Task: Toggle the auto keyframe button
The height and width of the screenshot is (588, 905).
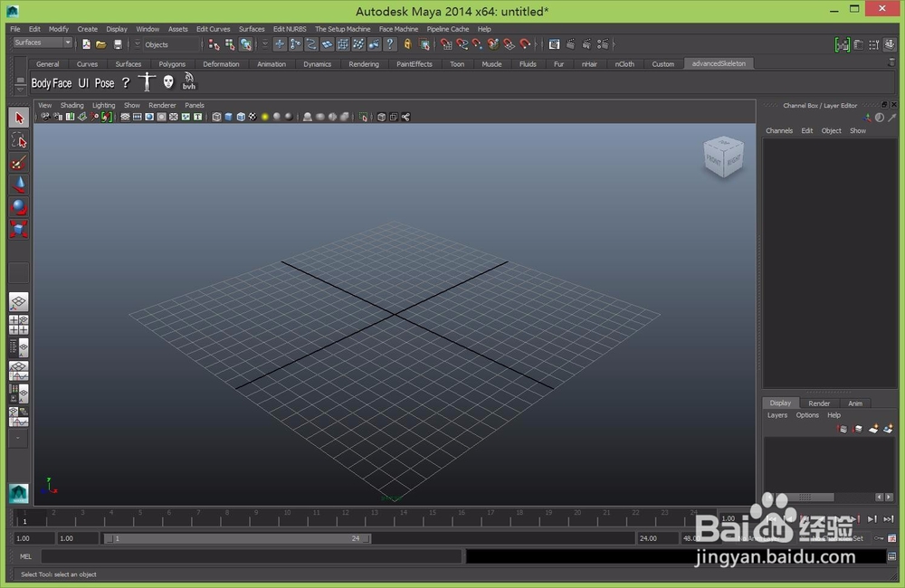Action: (x=879, y=538)
